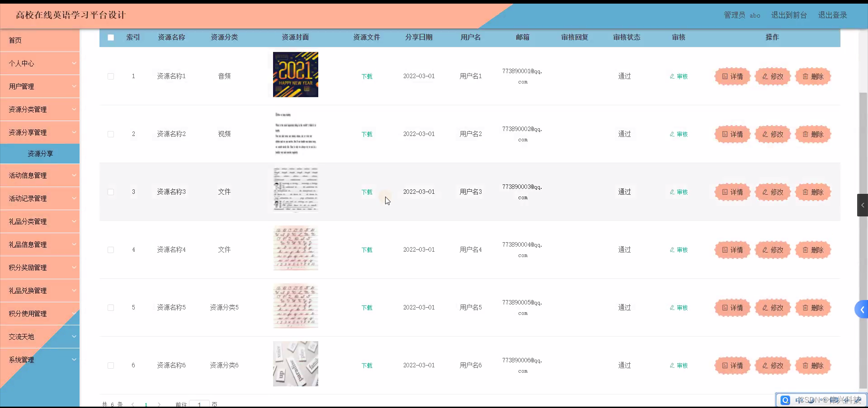
Task: Expand the 个人中心 sidebar menu
Action: pyautogui.click(x=40, y=63)
